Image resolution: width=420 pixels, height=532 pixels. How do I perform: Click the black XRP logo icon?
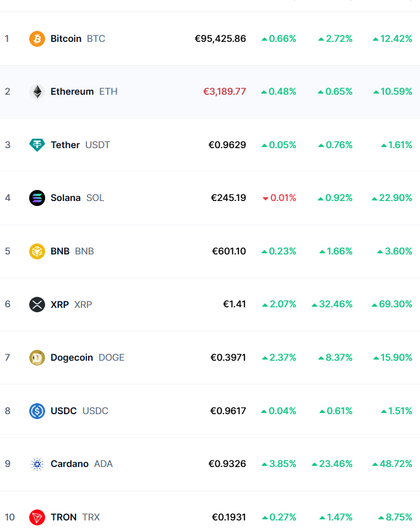pyautogui.click(x=37, y=305)
